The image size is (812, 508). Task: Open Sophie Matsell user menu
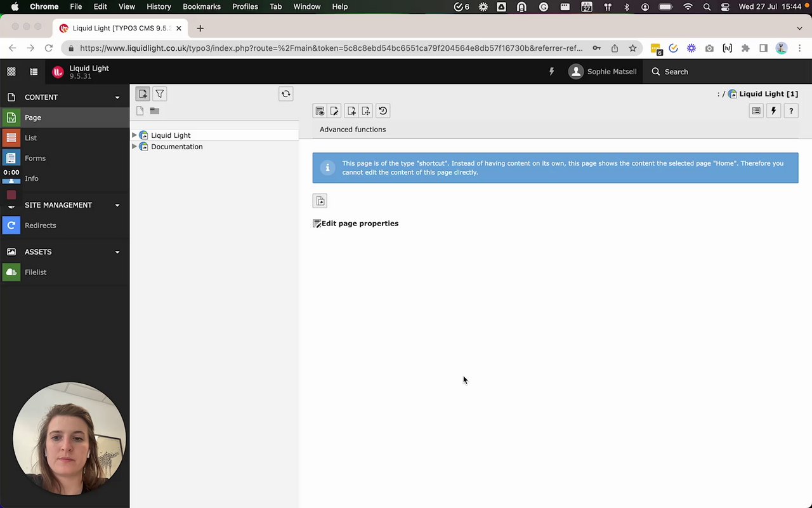click(x=603, y=72)
